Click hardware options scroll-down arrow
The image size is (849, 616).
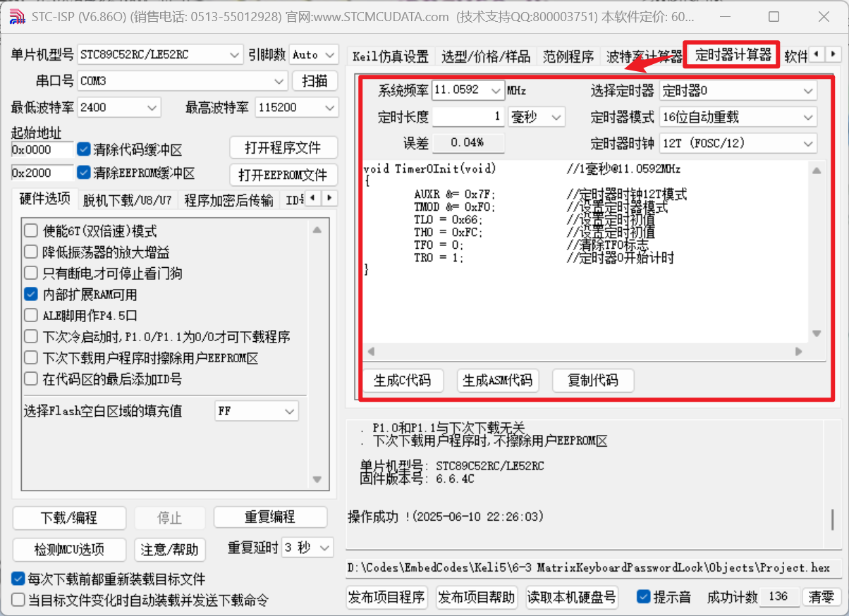click(x=317, y=480)
